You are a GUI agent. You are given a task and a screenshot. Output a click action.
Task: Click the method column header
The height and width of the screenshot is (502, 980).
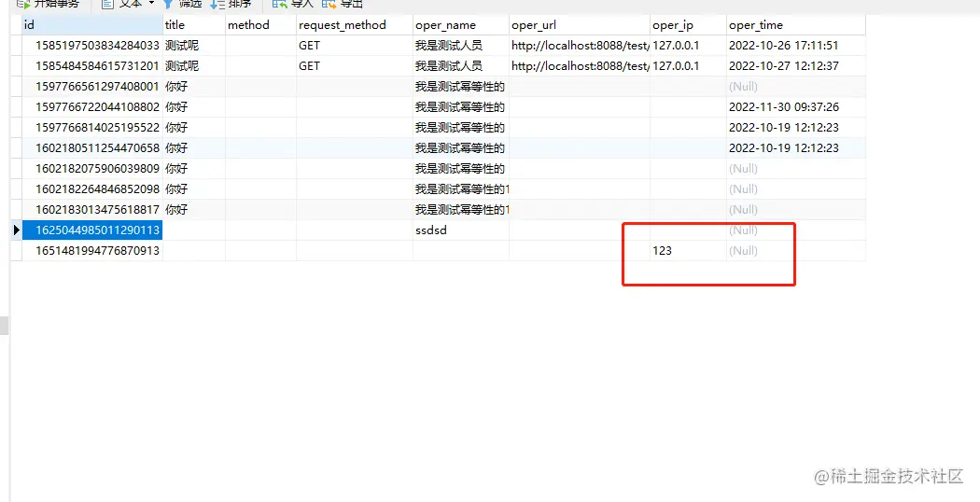click(260, 25)
